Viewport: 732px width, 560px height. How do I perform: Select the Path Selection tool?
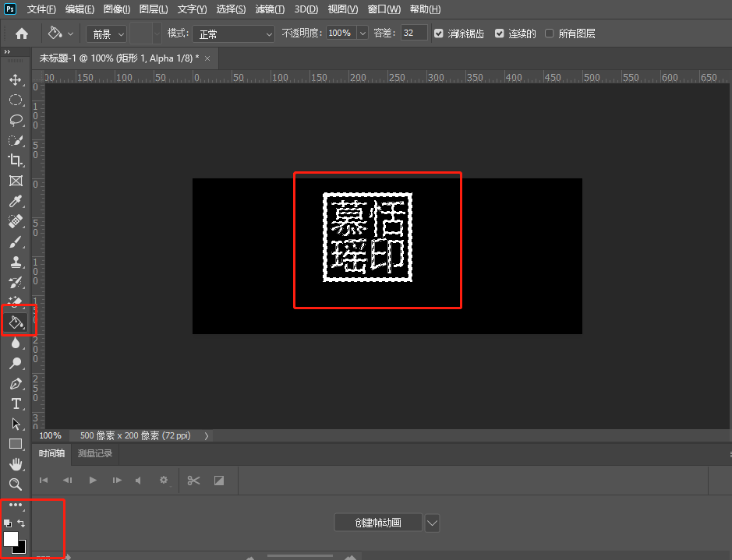click(x=16, y=424)
